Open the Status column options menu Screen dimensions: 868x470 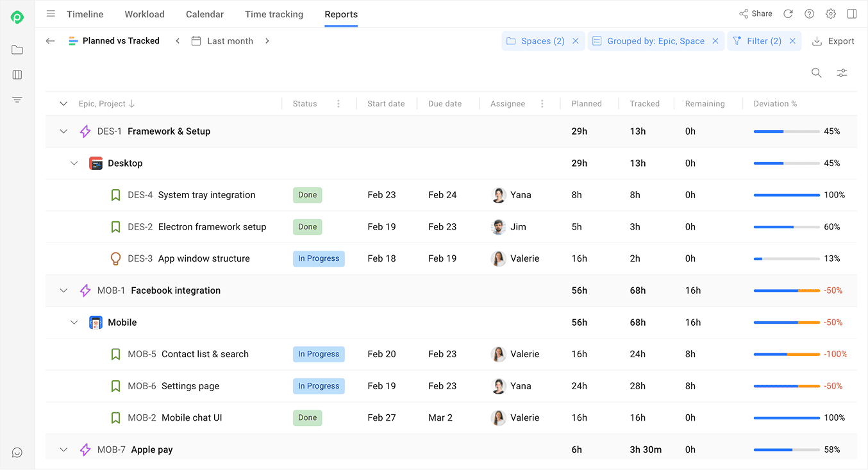[x=338, y=104]
